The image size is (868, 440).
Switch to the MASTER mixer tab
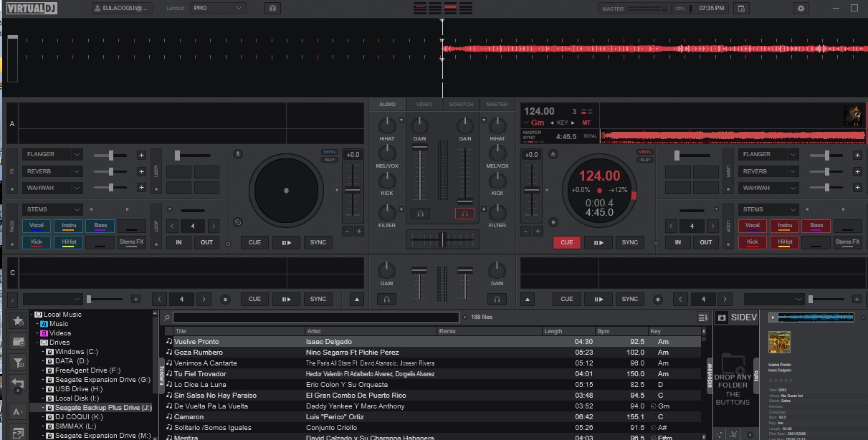point(497,105)
